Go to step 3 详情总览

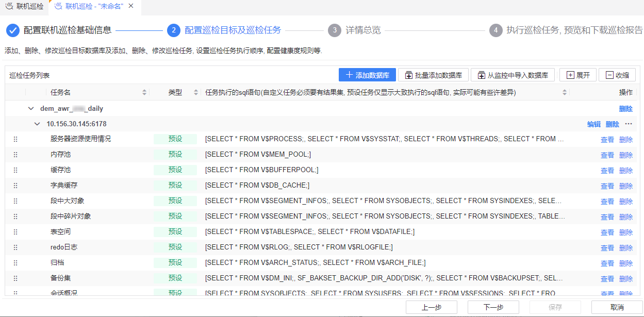pos(354,30)
